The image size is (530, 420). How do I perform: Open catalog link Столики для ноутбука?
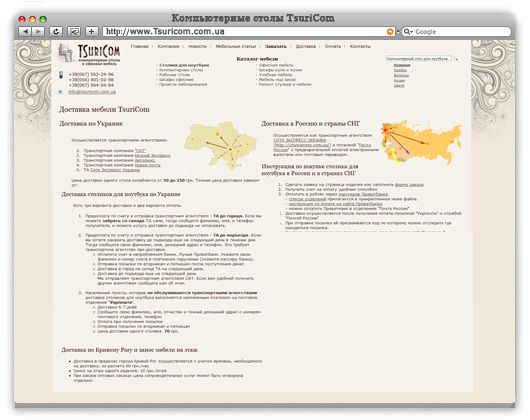184,65
